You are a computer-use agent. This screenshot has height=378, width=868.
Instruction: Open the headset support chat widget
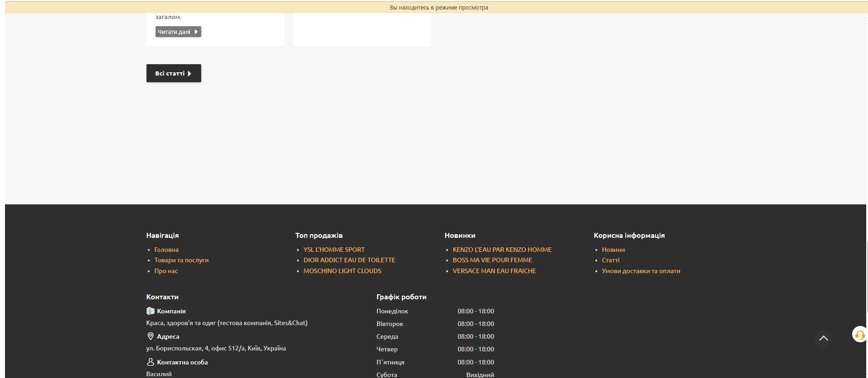859,335
